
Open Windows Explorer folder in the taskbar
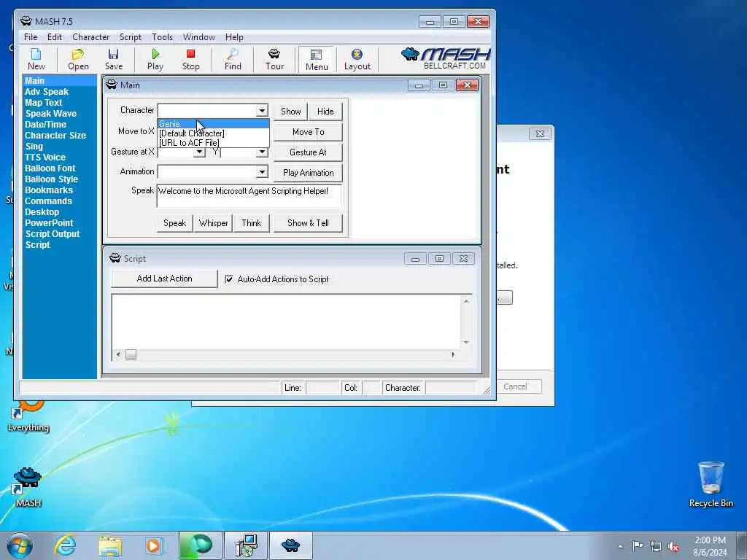(111, 545)
